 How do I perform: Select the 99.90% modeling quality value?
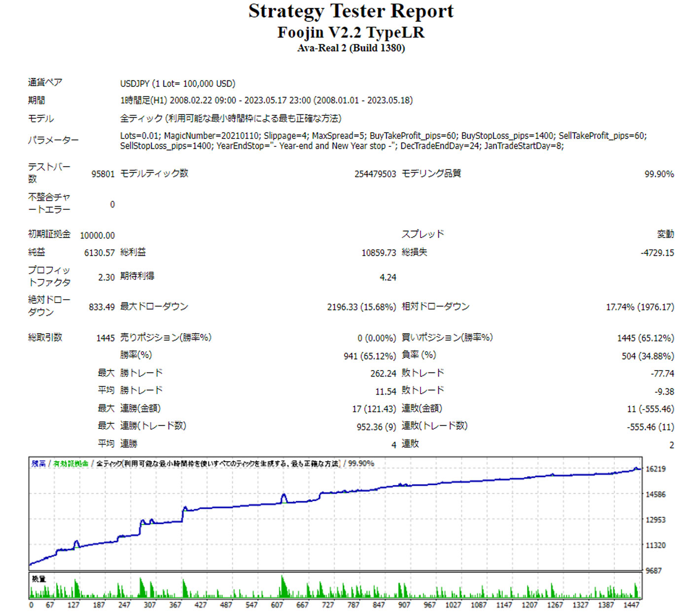[659, 174]
